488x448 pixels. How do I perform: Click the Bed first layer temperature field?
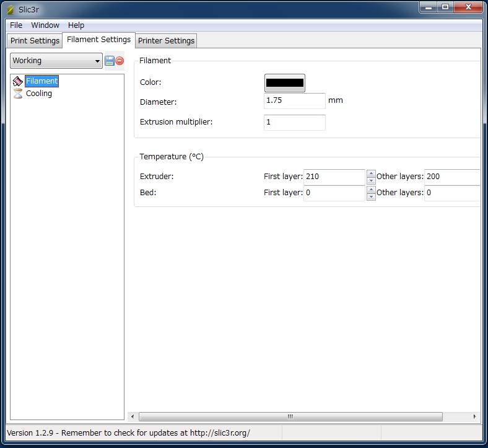click(334, 193)
